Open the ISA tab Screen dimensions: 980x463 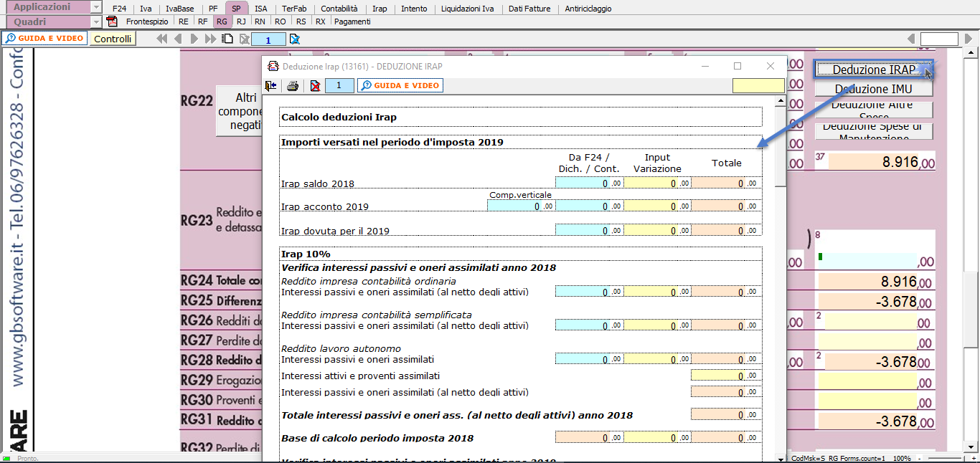261,9
